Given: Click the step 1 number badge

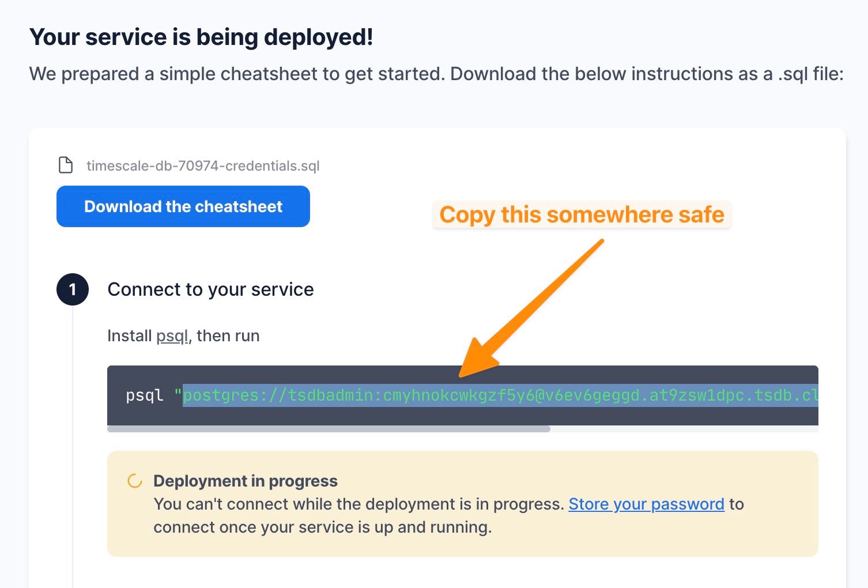Looking at the screenshot, I should coord(73,289).
